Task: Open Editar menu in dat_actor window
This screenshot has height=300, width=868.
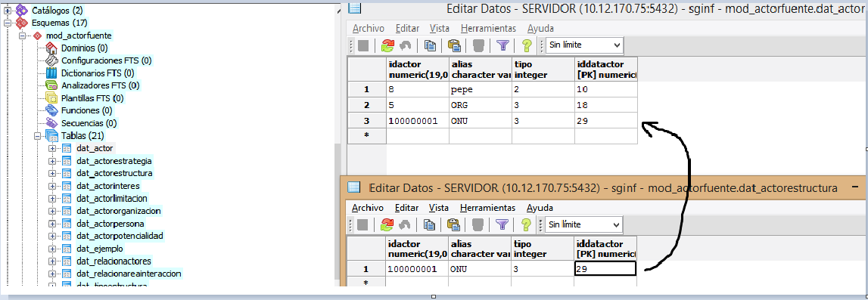Action: [x=407, y=28]
